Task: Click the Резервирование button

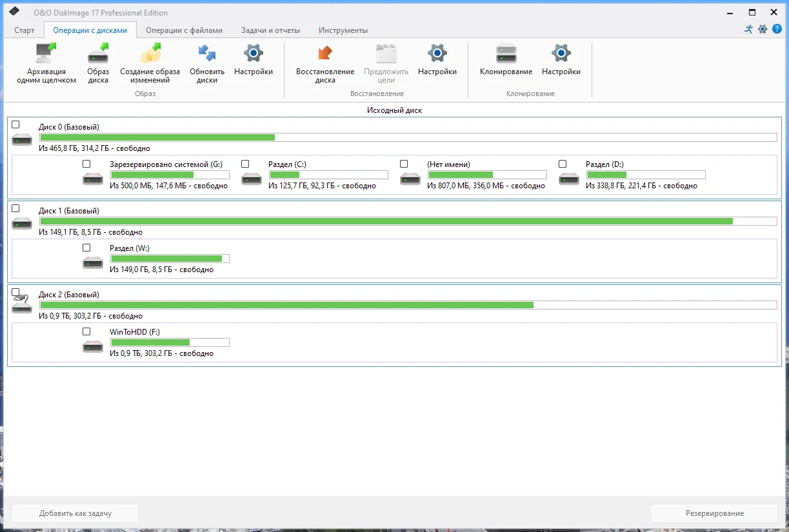Action: pyautogui.click(x=714, y=513)
